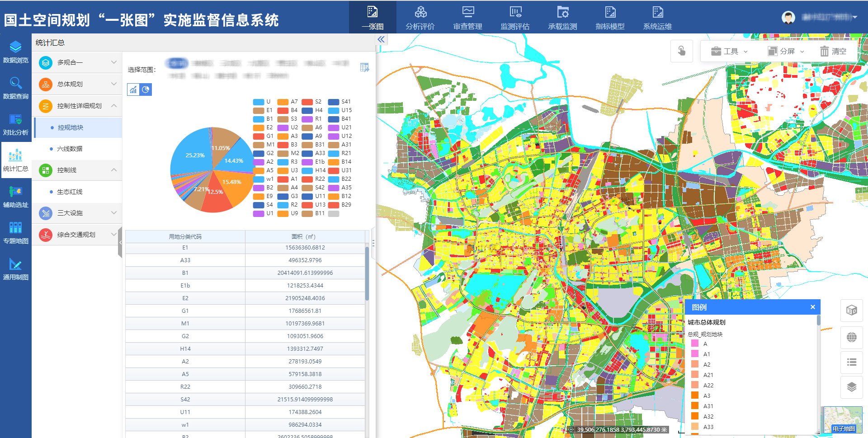Expand the 综合交通规划 section chevron
This screenshot has height=438, width=868.
coord(114,235)
